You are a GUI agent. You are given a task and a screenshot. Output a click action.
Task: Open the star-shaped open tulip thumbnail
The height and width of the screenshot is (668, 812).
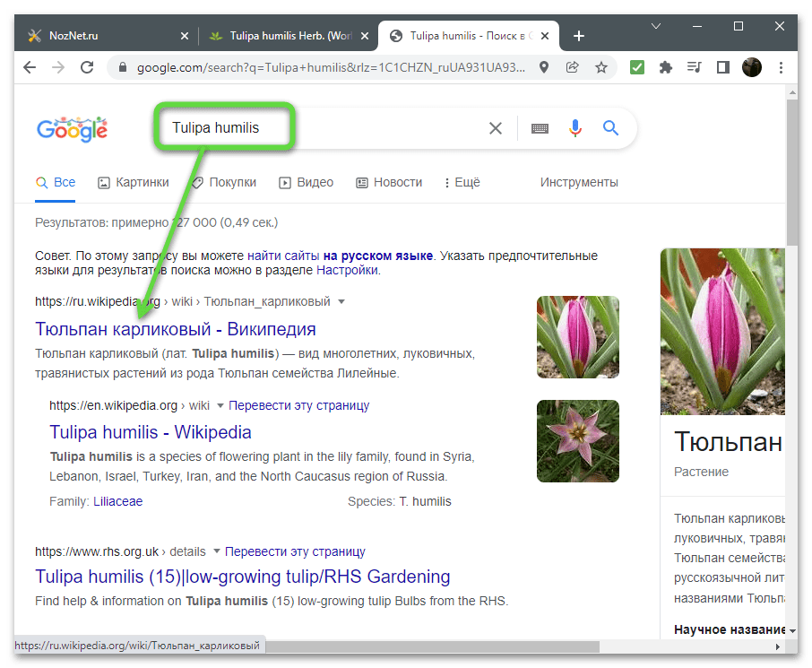point(578,440)
